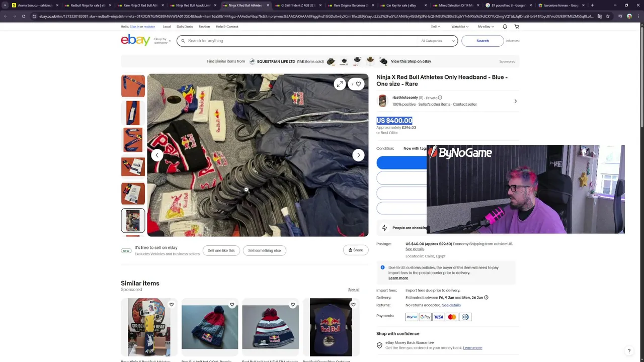Click the eBay logo
644x362 pixels.
[135, 41]
